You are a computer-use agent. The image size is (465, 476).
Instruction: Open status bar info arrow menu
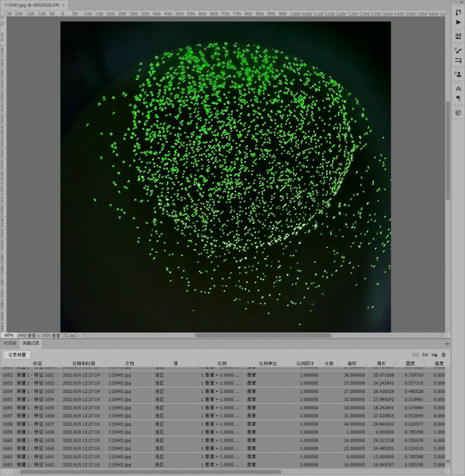coord(79,335)
